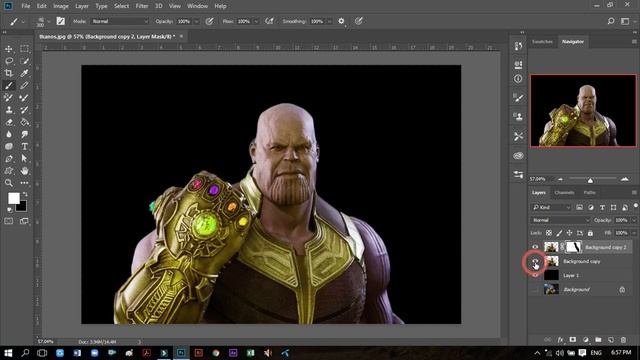Select the layer mask thumbnail of Background copy 2
640x360 pixels.
coord(573,247)
